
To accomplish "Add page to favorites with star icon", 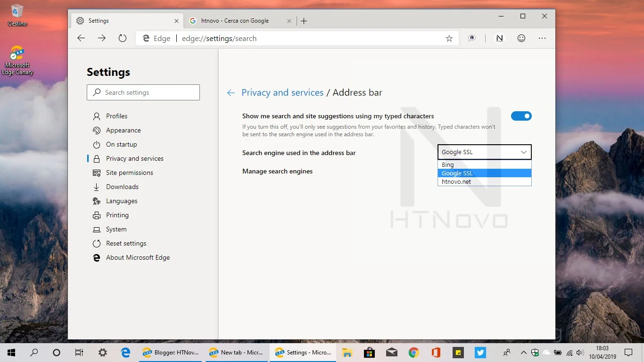I will pyautogui.click(x=449, y=39).
